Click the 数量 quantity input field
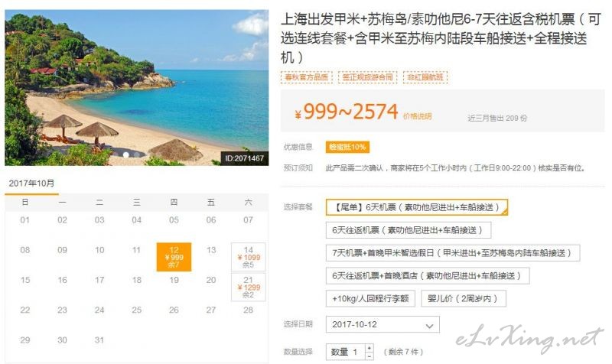 tap(346, 352)
